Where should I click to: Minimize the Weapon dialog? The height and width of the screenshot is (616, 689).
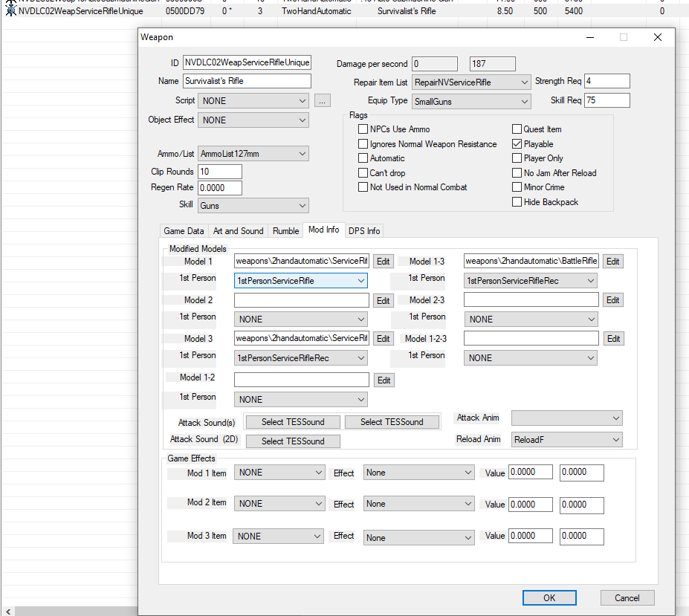pos(590,37)
